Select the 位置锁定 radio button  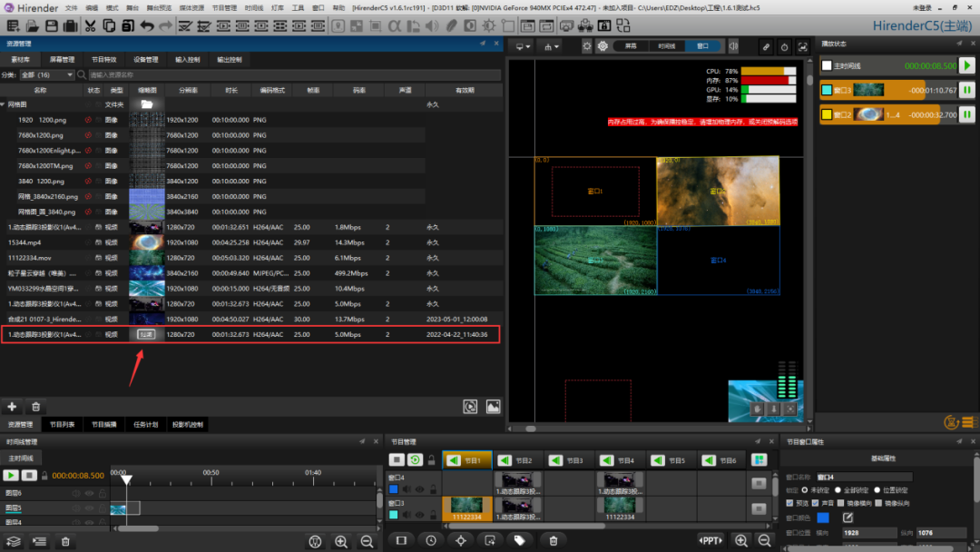pos(877,490)
